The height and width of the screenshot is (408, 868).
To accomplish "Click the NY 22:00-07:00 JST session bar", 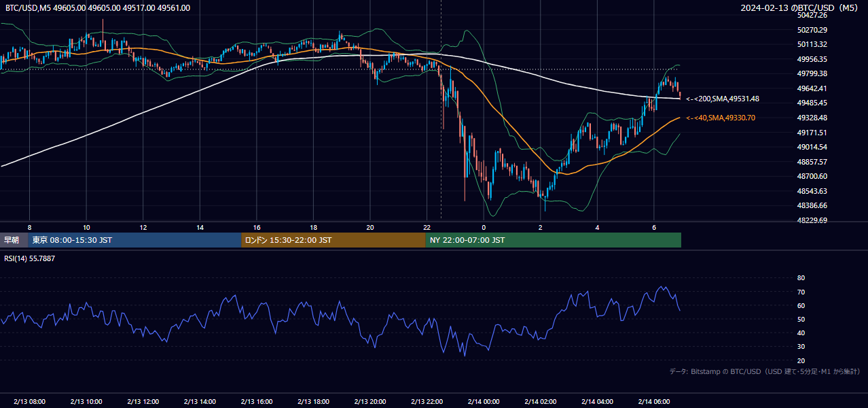I will (x=554, y=240).
